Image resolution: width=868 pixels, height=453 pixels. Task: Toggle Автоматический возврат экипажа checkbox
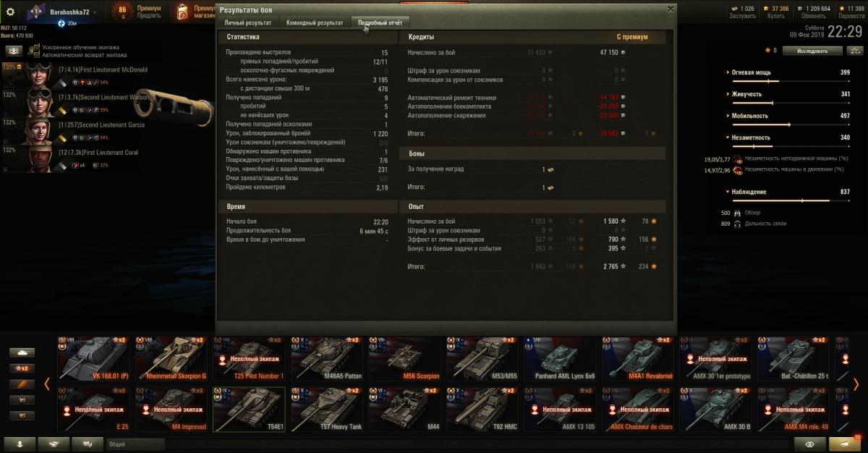(x=36, y=55)
